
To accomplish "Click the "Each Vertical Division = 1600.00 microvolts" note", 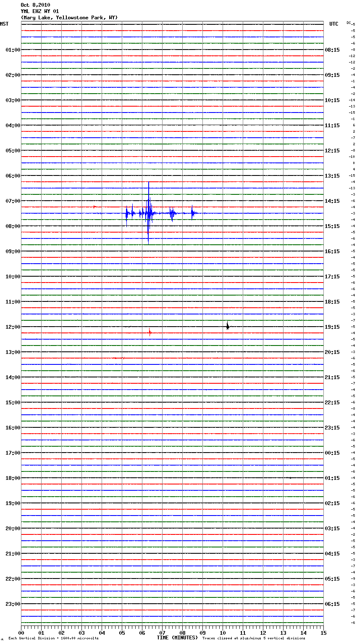I will click(x=53, y=639).
